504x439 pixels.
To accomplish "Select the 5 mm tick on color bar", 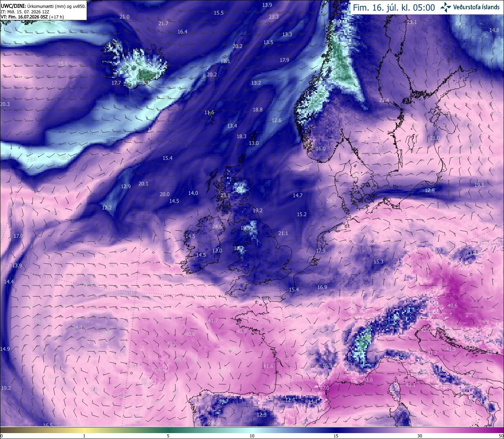I will (x=168, y=435).
